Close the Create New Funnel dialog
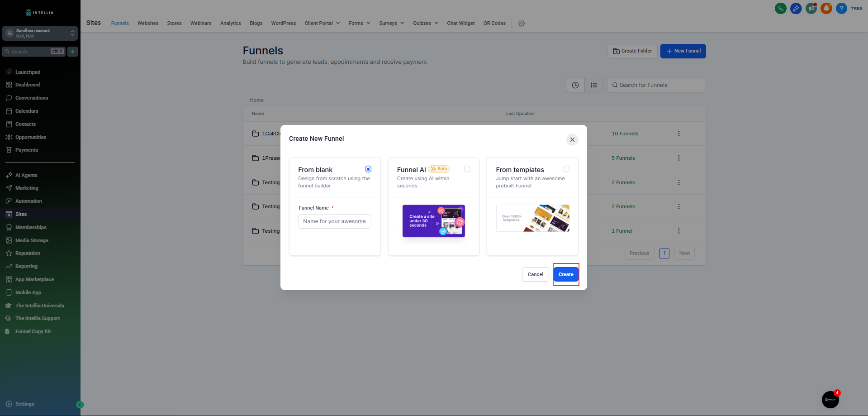The image size is (868, 416). (572, 139)
